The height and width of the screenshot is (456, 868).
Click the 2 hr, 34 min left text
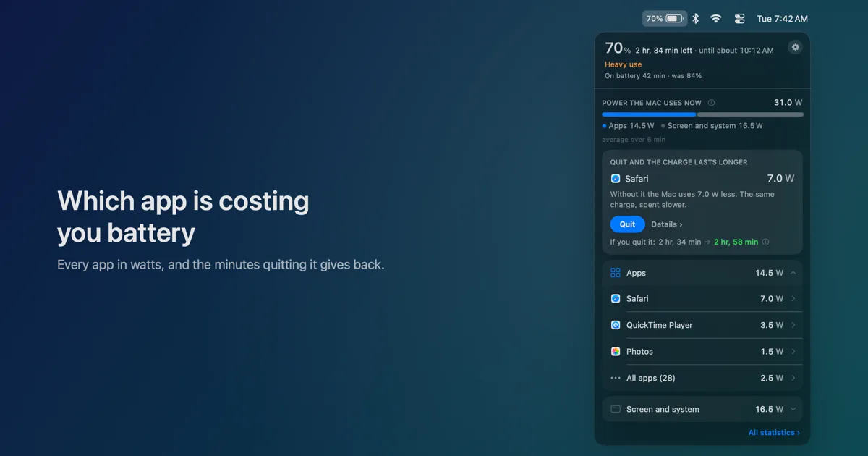click(663, 51)
